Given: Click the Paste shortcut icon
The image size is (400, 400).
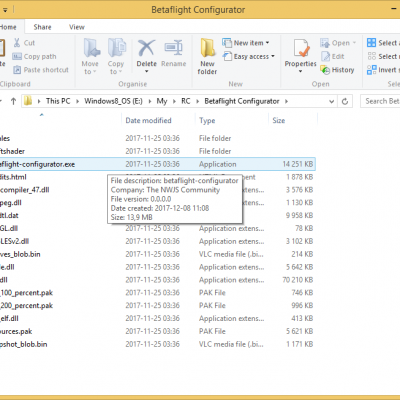Looking at the screenshot, I should point(17,70).
